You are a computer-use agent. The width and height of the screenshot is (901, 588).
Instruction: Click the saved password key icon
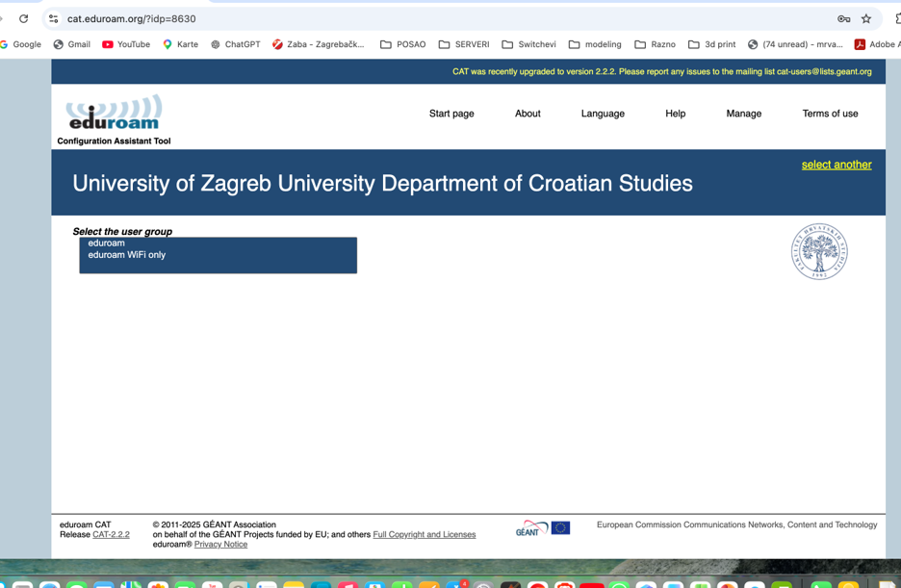(x=843, y=19)
